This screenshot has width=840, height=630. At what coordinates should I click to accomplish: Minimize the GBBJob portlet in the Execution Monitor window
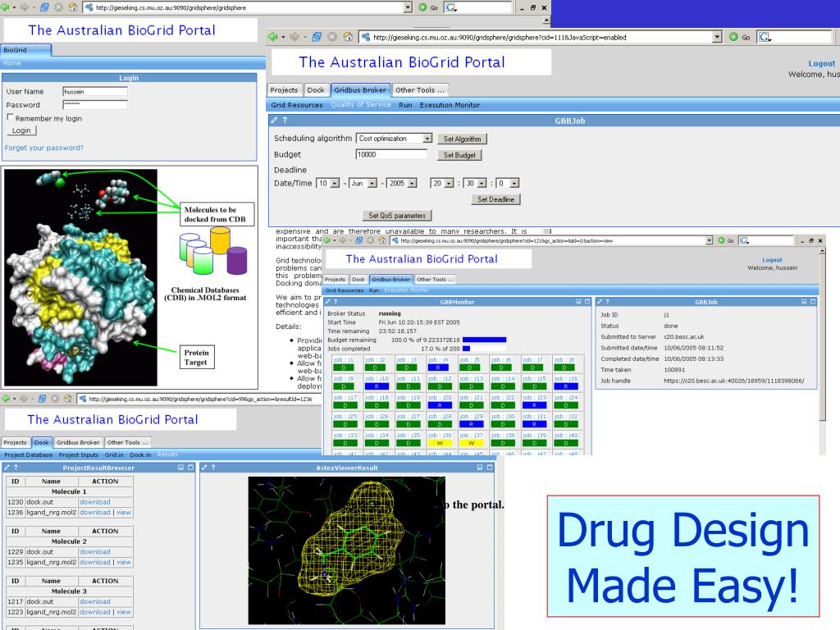804,302
